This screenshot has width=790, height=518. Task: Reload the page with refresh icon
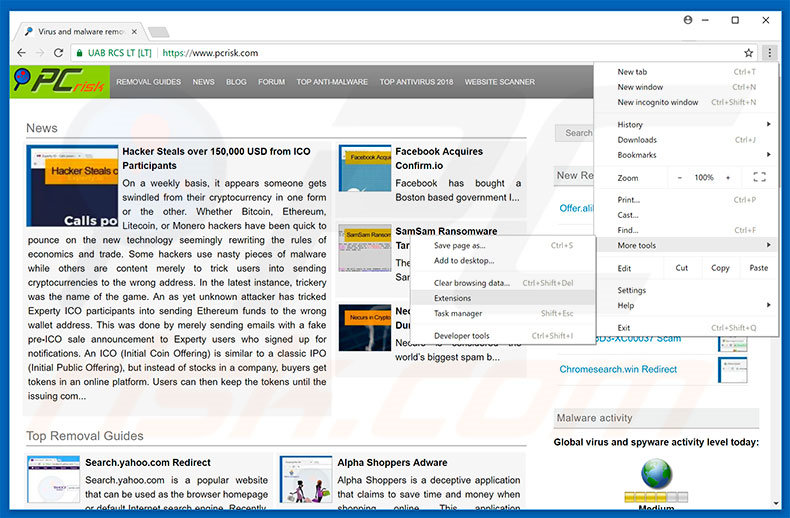tap(58, 52)
